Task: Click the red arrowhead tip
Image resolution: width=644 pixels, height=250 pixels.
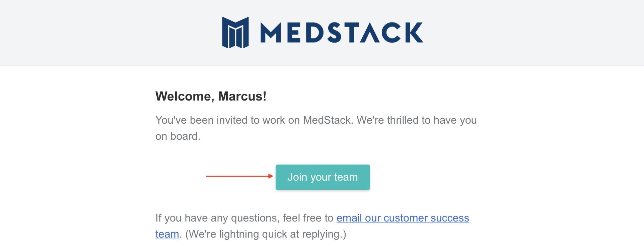Action: tap(271, 176)
